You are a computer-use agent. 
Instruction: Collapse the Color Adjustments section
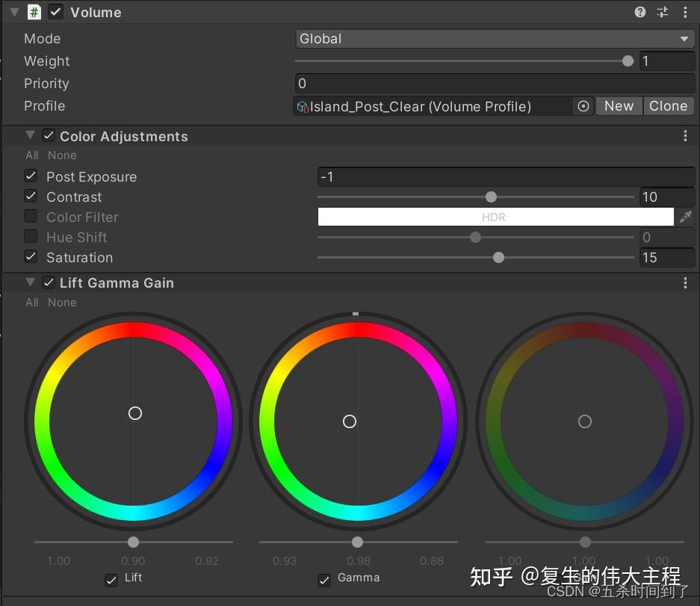click(30, 135)
